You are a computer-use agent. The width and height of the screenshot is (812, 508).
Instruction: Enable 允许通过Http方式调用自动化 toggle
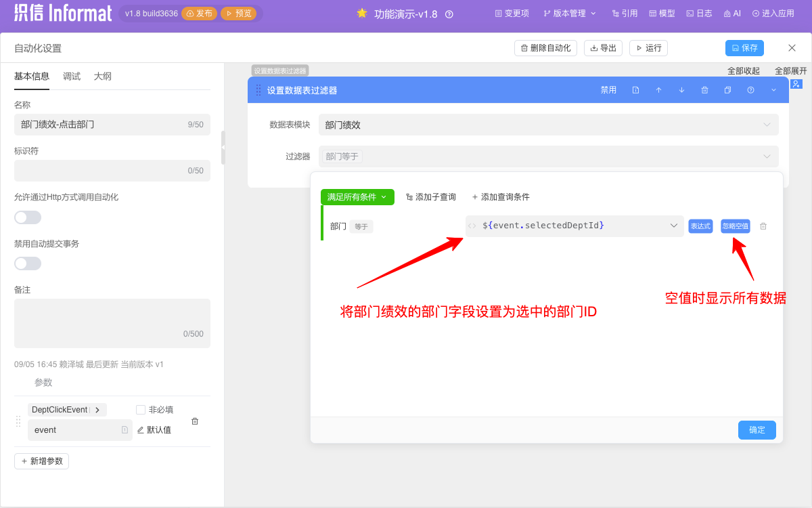click(26, 217)
